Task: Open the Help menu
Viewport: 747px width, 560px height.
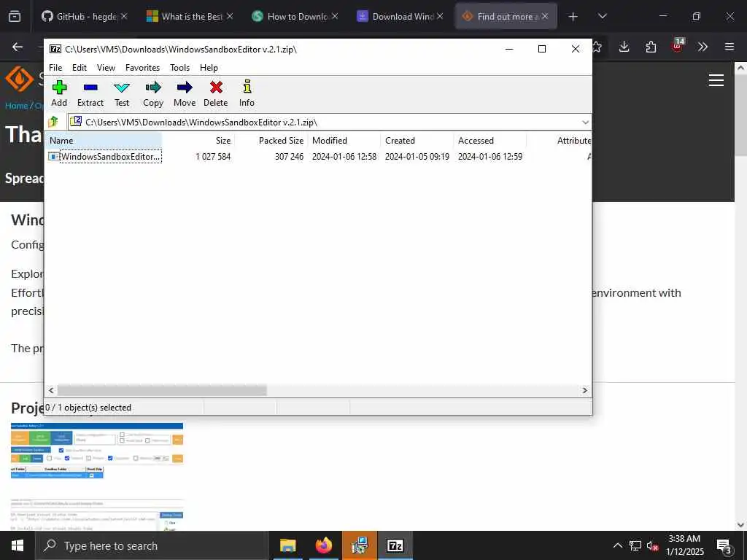Action: coord(209,68)
